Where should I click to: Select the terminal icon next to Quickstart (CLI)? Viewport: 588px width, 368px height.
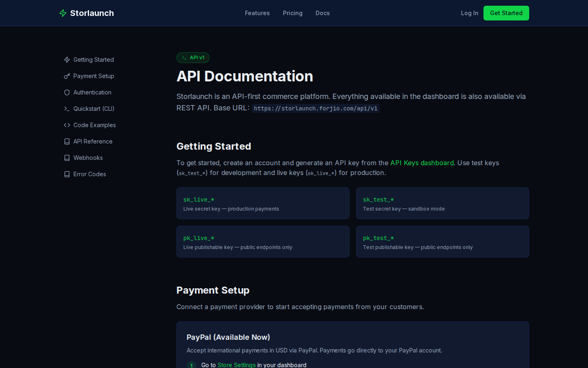(x=67, y=109)
